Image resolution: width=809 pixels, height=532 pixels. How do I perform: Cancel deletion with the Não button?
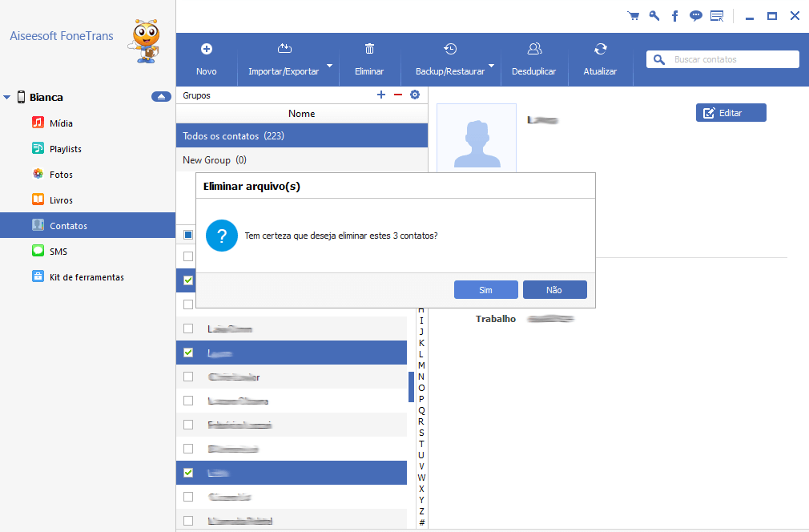point(554,290)
